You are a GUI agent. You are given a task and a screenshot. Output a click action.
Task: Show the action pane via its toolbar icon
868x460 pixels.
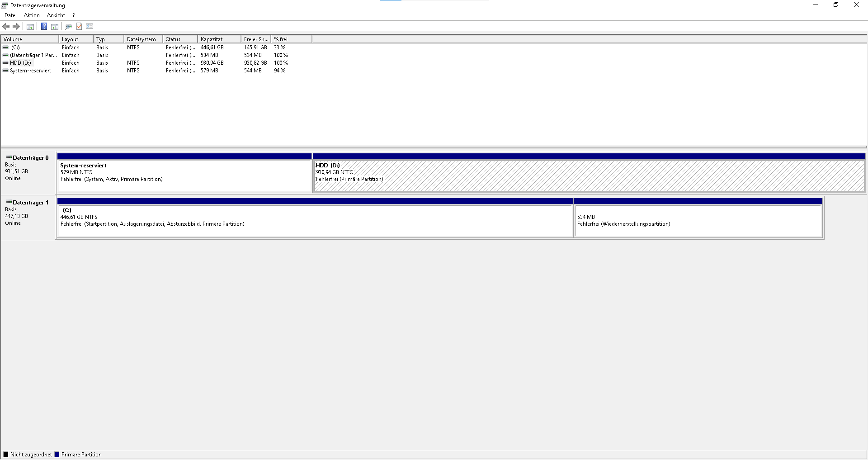54,26
